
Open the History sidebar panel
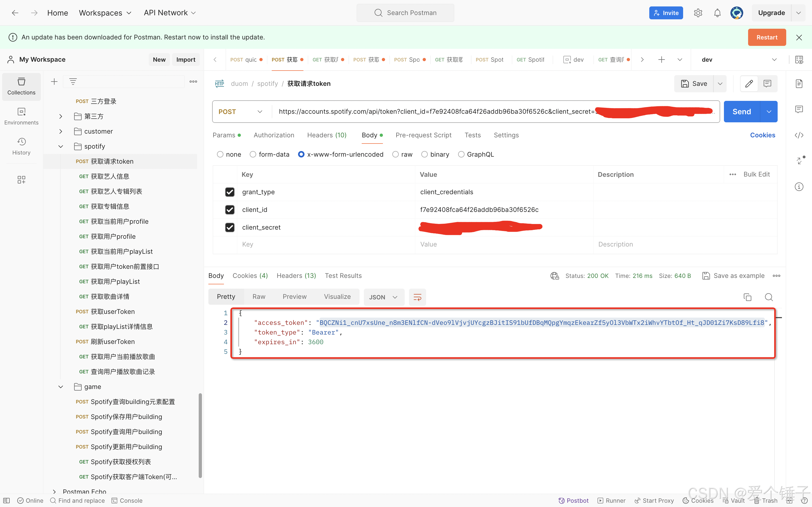tap(21, 146)
